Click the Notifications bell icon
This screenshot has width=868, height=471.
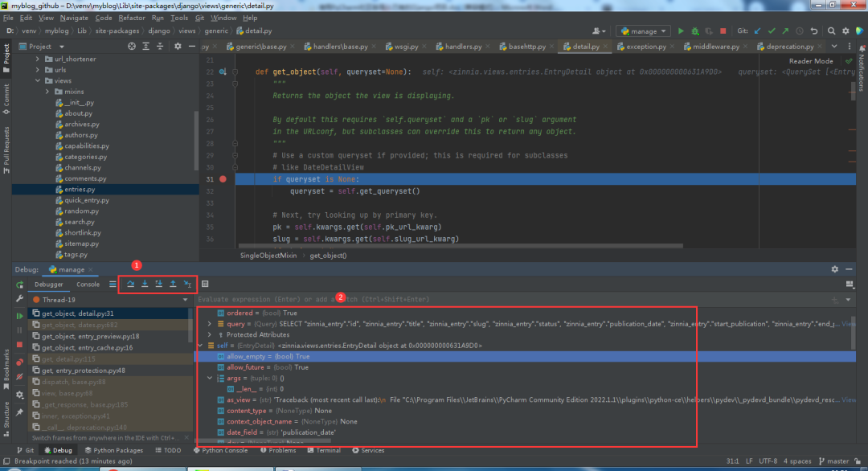pos(862,49)
